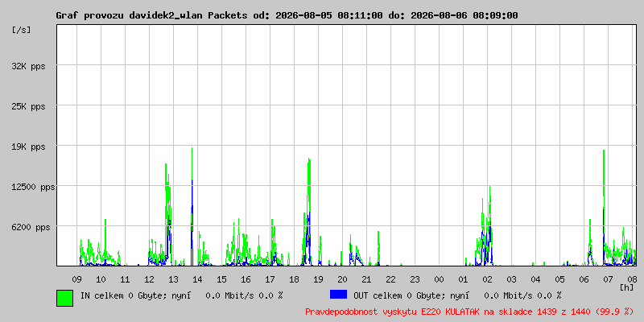Select the end timestamp 2026-08-06 08:09:00

coord(464,15)
